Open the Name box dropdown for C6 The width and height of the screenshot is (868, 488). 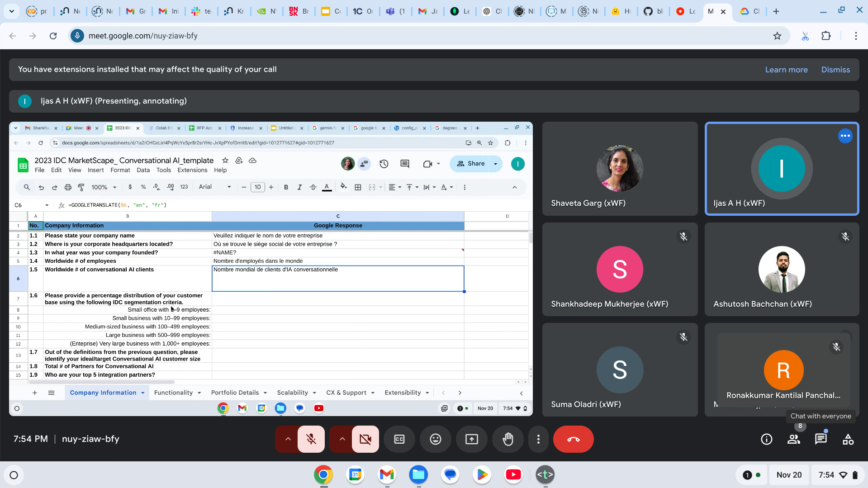tap(47, 205)
